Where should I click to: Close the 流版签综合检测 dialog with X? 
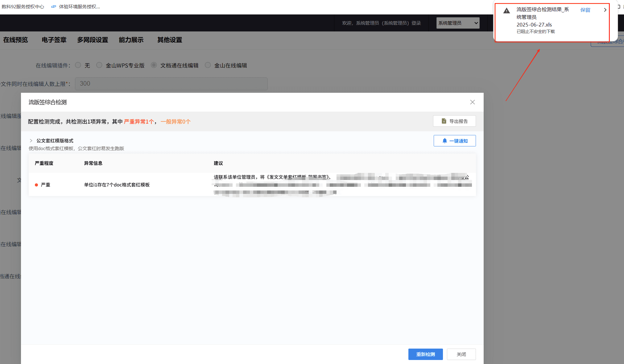coord(472,102)
